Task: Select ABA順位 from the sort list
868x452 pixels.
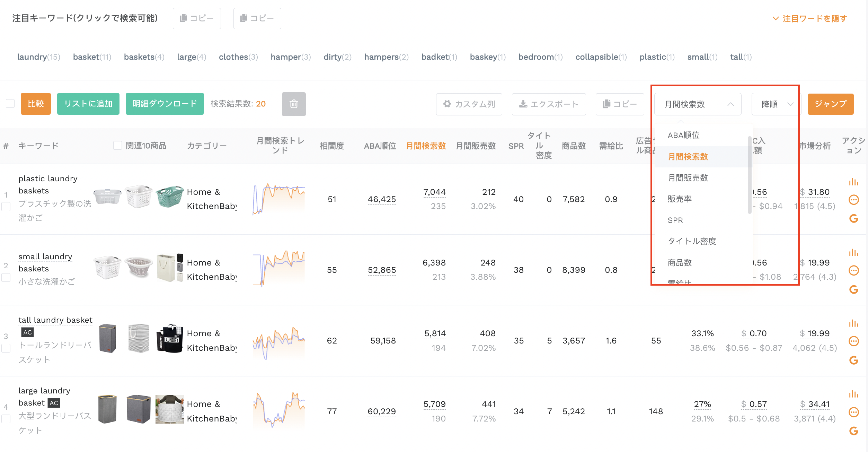Action: 683,135
